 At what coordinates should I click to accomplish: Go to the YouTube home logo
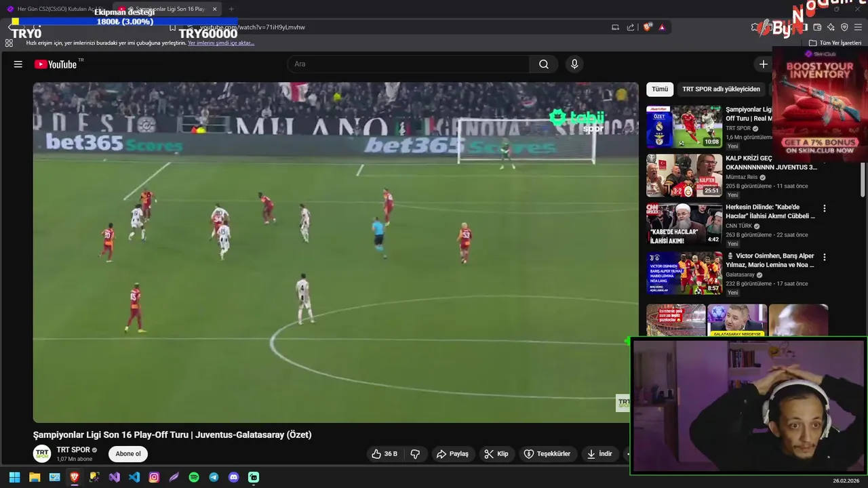click(56, 64)
